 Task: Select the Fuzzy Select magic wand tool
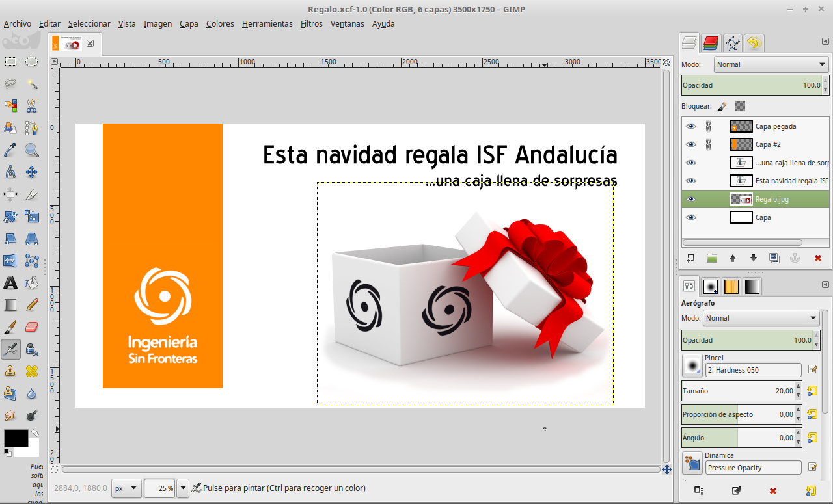(x=31, y=84)
